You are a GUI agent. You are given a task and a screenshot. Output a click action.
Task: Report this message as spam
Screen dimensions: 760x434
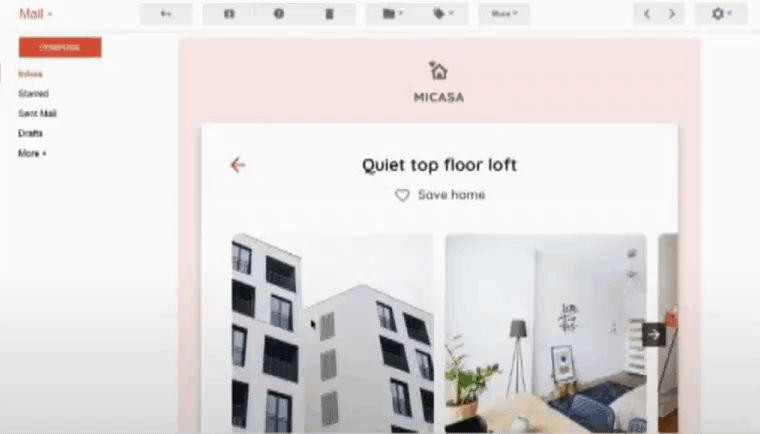point(279,14)
